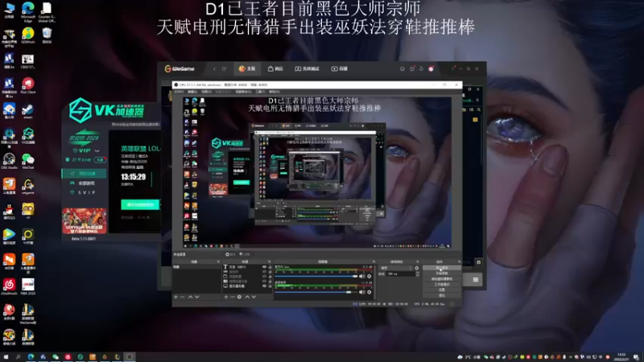Open the WeGame live stream tab

point(339,69)
